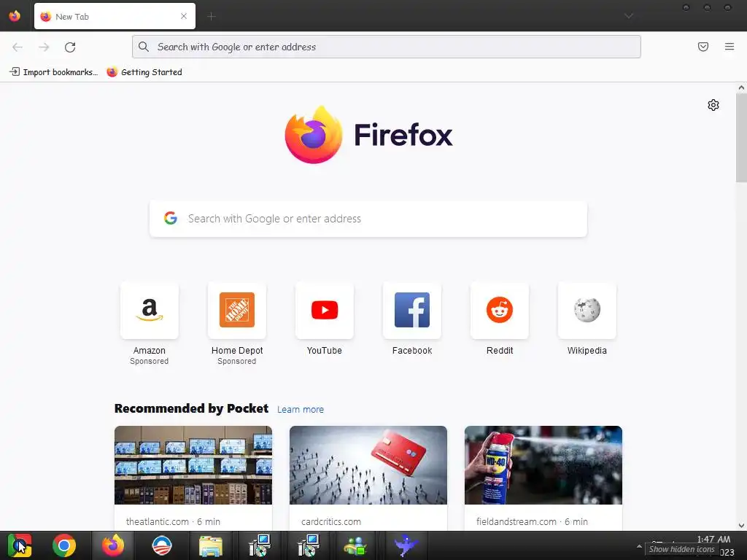Screen dimensions: 747x560
Task: Open fieldandstream.com WD-40 story thumbnail
Action: tap(543, 465)
